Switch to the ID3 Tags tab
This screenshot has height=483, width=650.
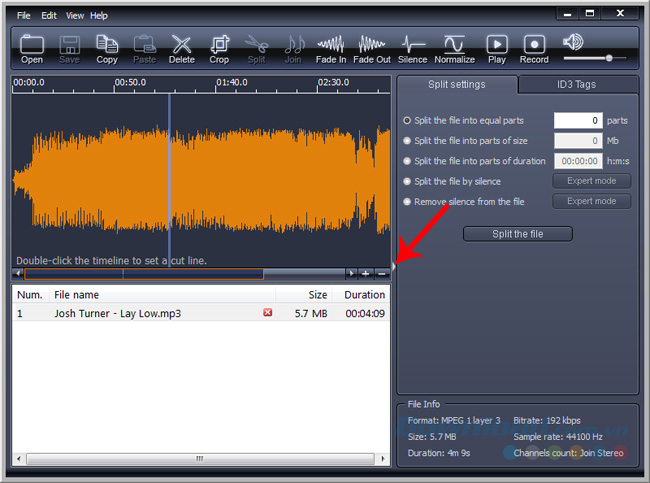(576, 84)
